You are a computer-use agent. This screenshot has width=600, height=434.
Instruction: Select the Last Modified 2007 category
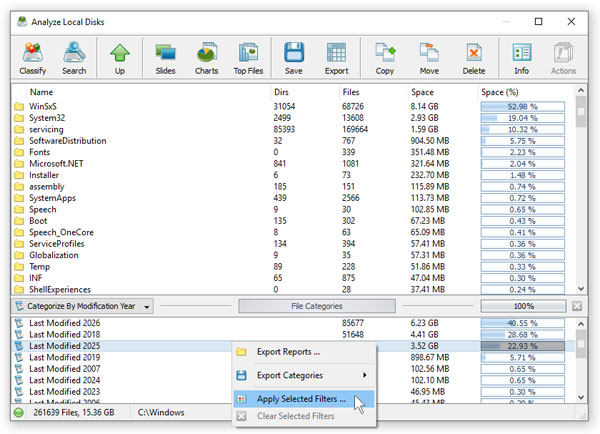[x=65, y=369]
